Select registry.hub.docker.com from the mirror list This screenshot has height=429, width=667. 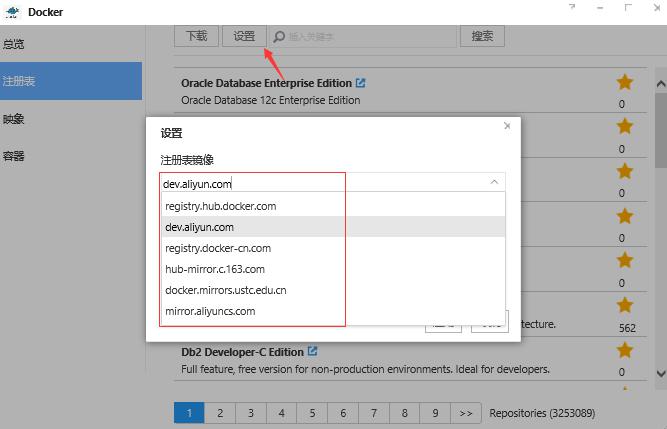click(x=333, y=206)
